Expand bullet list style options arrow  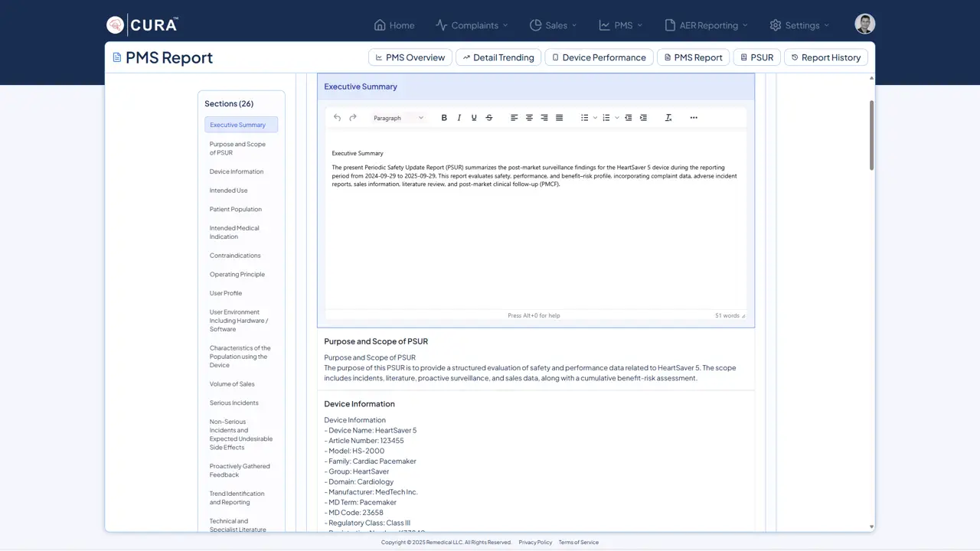coord(596,118)
